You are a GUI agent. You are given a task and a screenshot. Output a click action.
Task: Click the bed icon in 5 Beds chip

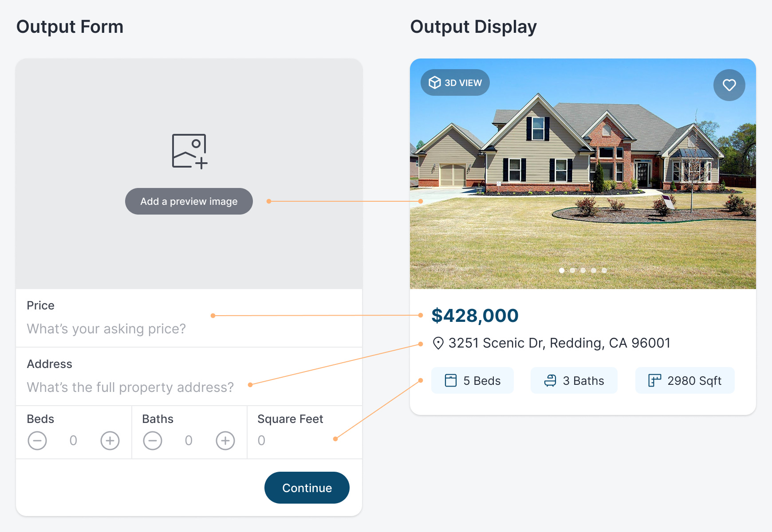click(451, 381)
